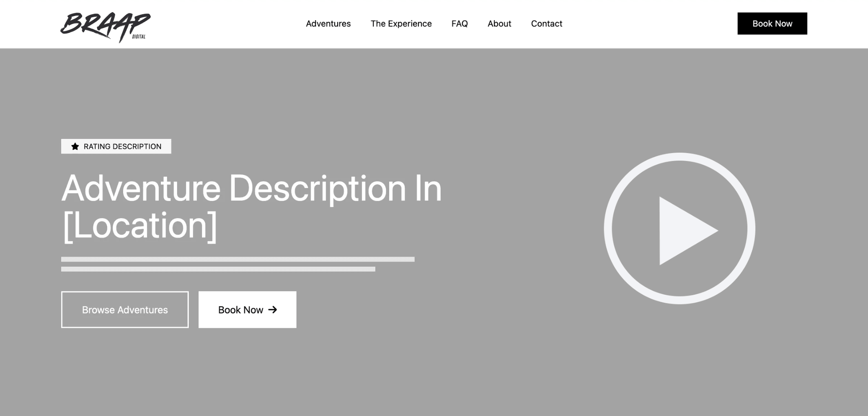This screenshot has height=416, width=868.
Task: Click the Rating Description star badge
Action: click(x=116, y=146)
